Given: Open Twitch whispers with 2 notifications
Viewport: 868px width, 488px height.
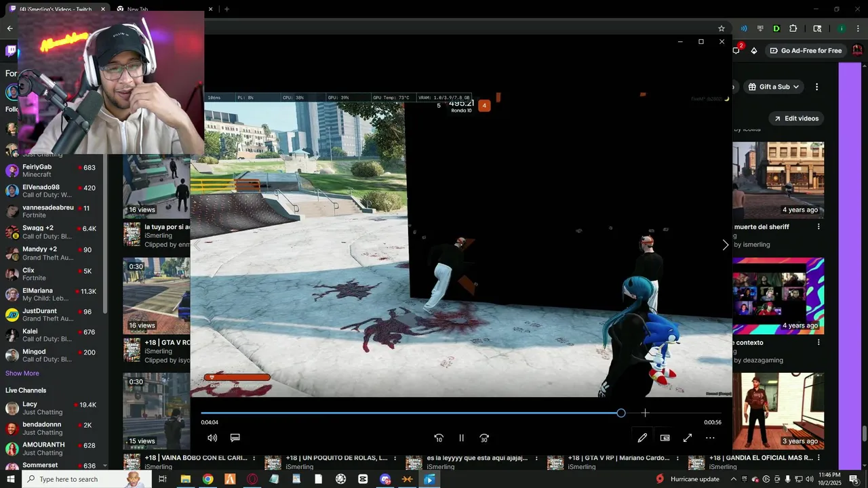Looking at the screenshot, I should [x=736, y=50].
